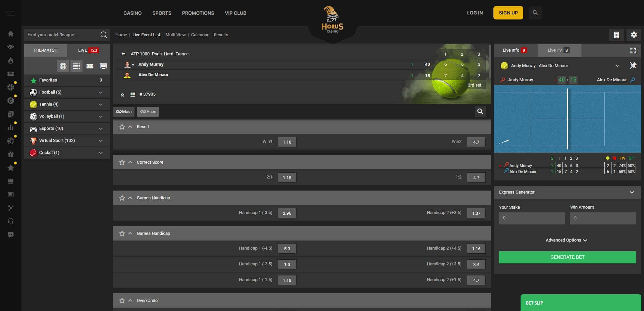The width and height of the screenshot is (644, 311).
Task: Click the GENERATE BET button
Action: (567, 257)
